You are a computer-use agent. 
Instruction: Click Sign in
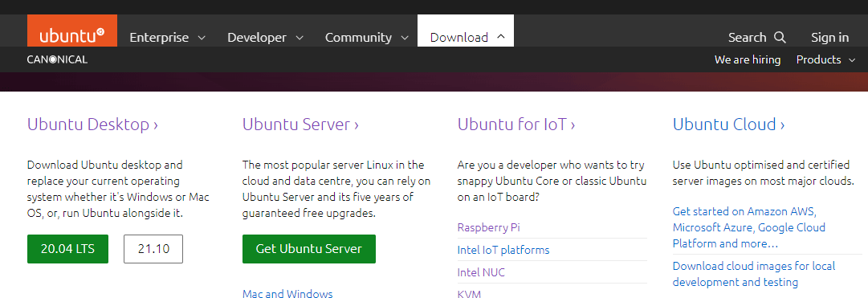829,37
